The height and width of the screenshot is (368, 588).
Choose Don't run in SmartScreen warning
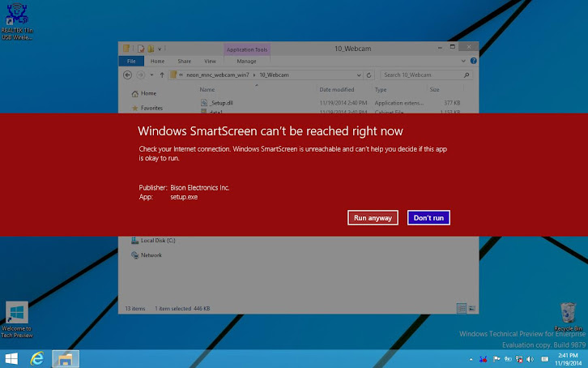(428, 217)
